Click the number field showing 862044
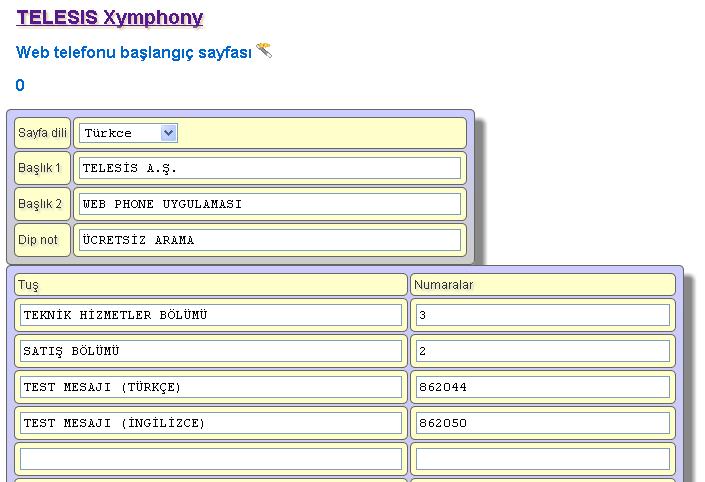Screen dimensions: 705x482 coord(542,387)
